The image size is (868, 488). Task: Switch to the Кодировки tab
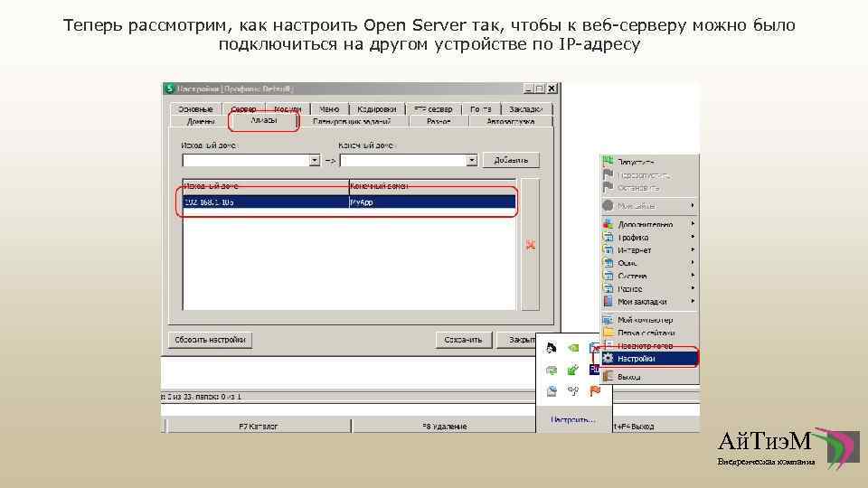[x=377, y=109]
